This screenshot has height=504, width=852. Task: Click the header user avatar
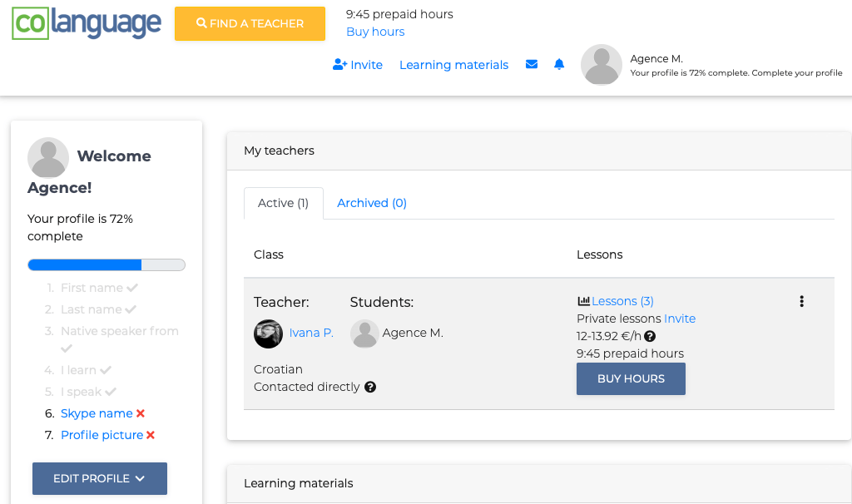(x=601, y=65)
